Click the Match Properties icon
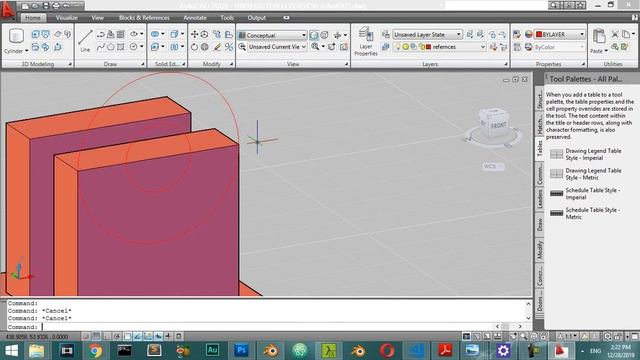 click(517, 35)
